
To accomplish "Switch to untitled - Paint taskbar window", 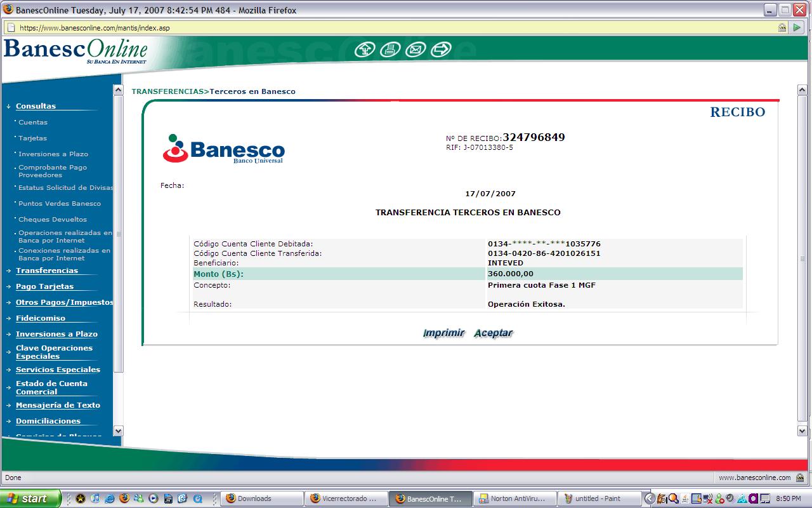I will coord(599,498).
